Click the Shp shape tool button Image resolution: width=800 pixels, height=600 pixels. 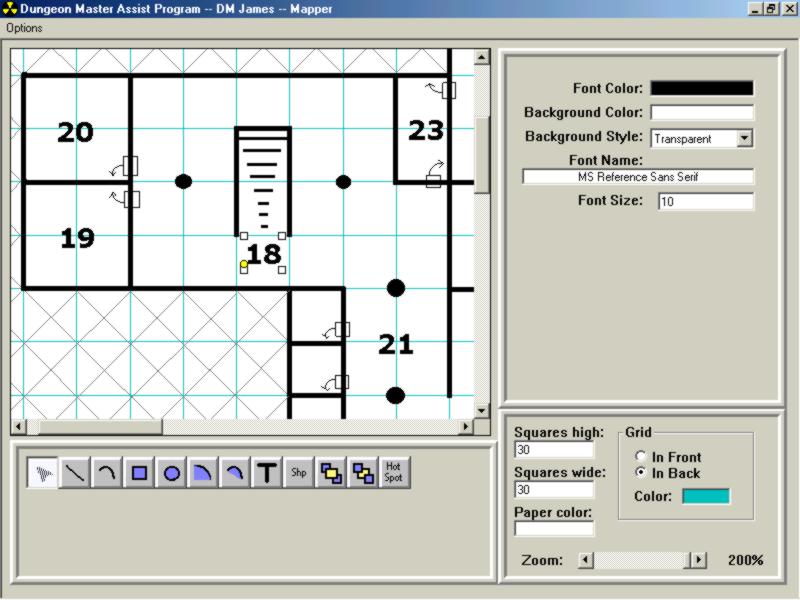[x=298, y=473]
